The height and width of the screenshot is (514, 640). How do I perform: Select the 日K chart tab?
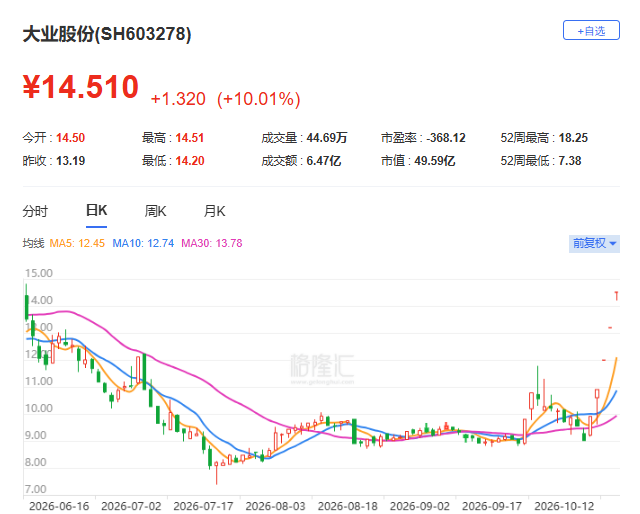[x=96, y=211]
